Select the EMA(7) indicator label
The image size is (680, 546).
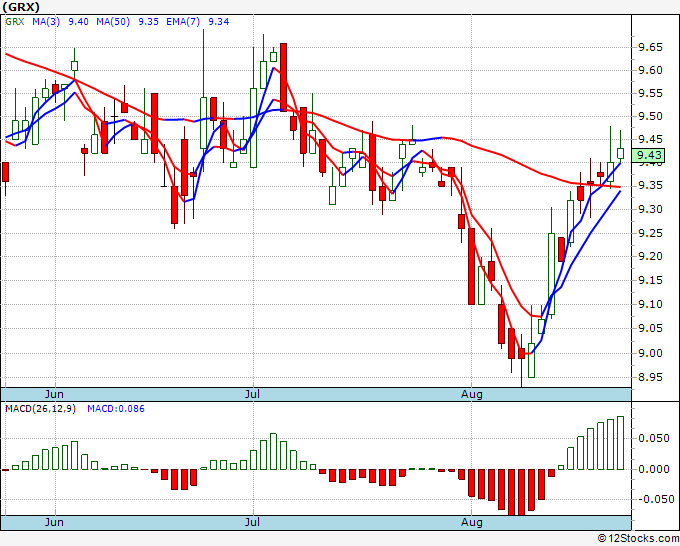click(x=183, y=22)
